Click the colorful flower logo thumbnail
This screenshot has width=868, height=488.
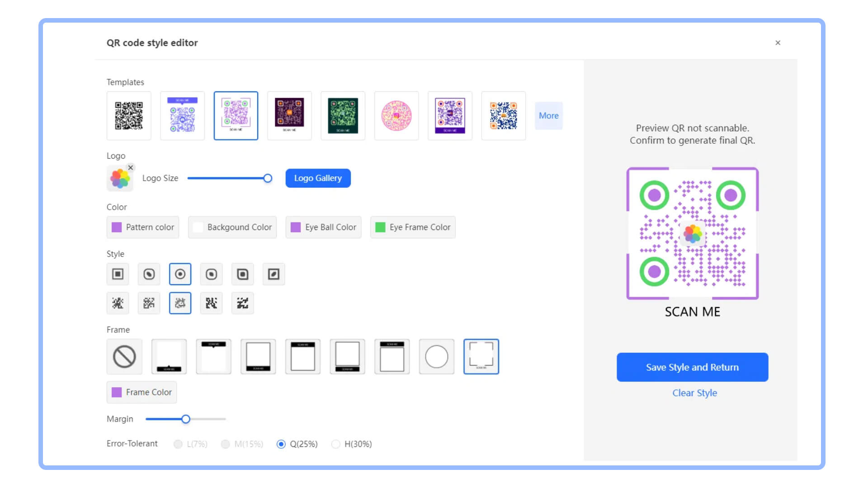120,178
